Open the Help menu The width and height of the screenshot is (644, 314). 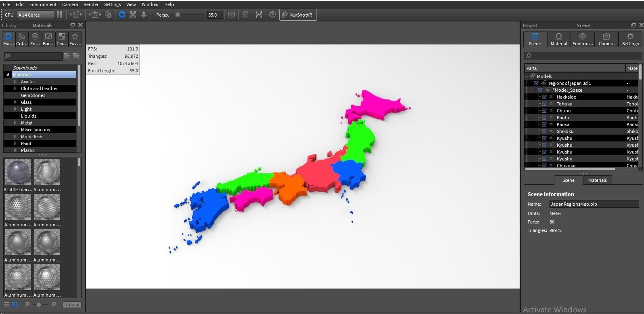(169, 4)
